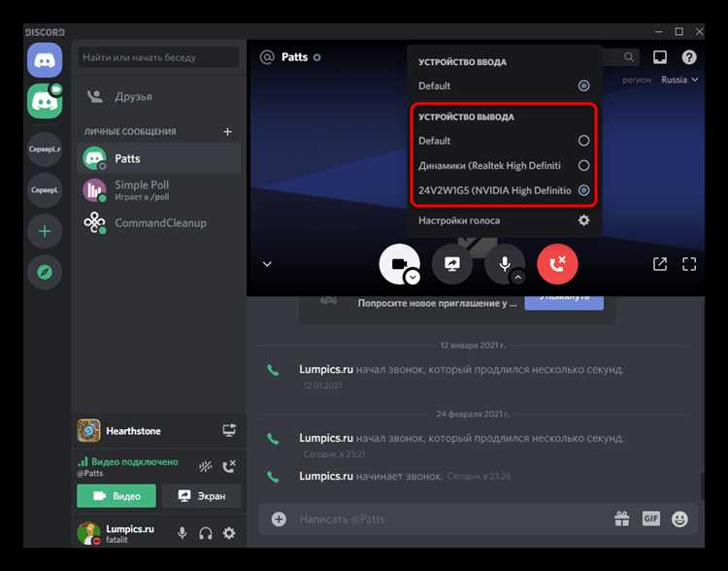Create new direct message plus icon

tap(227, 131)
